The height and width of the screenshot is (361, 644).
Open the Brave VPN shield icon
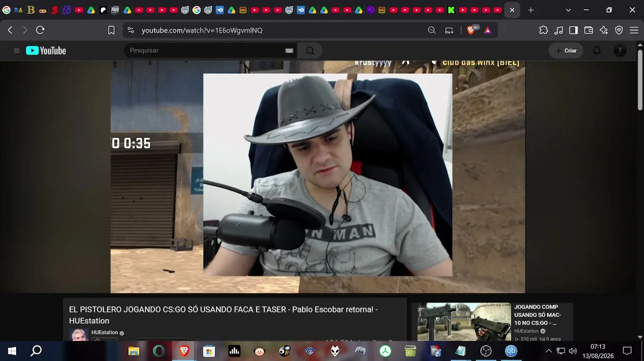pos(619,30)
